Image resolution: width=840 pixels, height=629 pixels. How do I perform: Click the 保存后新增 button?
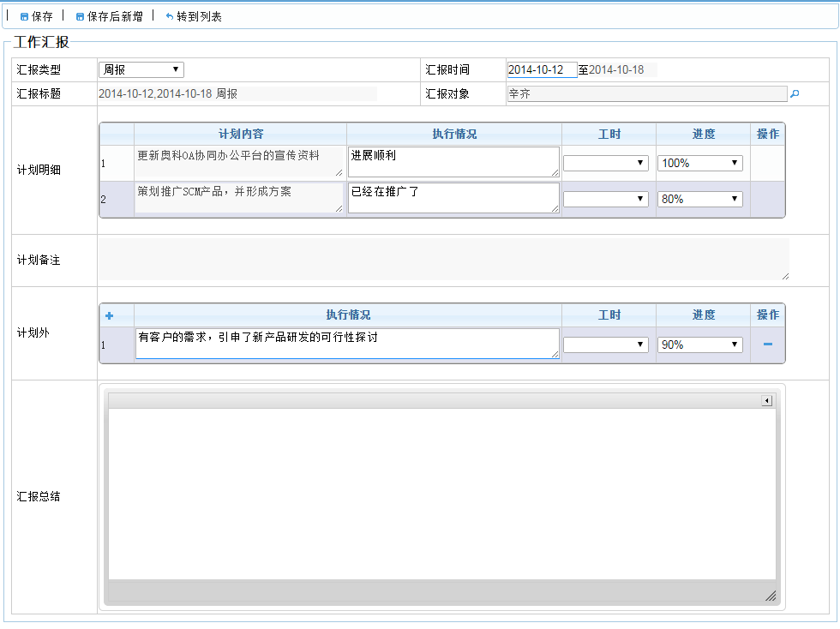115,16
